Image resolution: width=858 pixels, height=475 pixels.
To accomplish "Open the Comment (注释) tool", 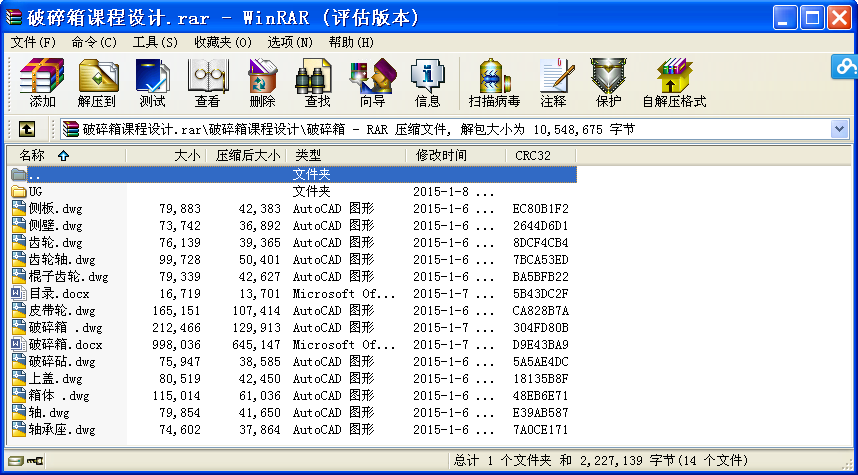I will pyautogui.click(x=553, y=82).
